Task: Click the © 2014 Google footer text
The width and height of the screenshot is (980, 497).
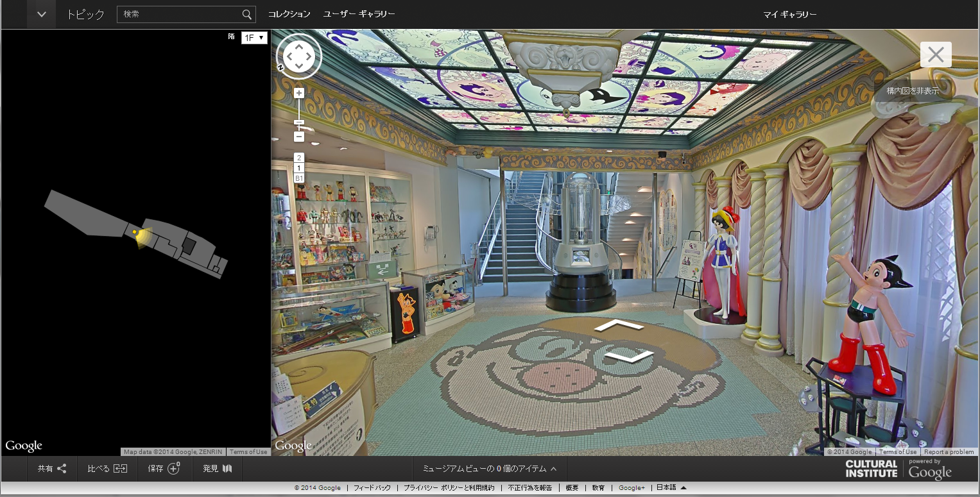Action: 317,488
